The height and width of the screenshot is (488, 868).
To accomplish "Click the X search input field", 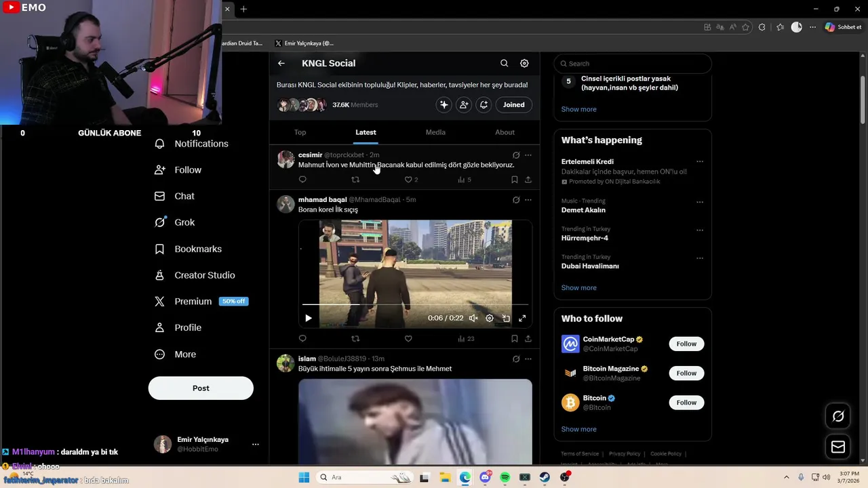I will pos(633,64).
